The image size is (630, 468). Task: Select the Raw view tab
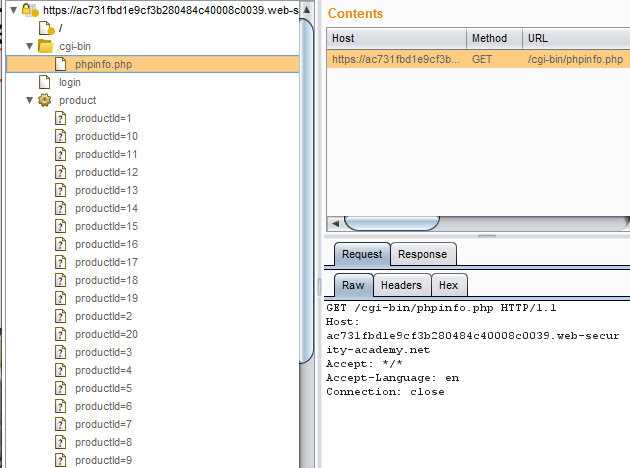[353, 285]
